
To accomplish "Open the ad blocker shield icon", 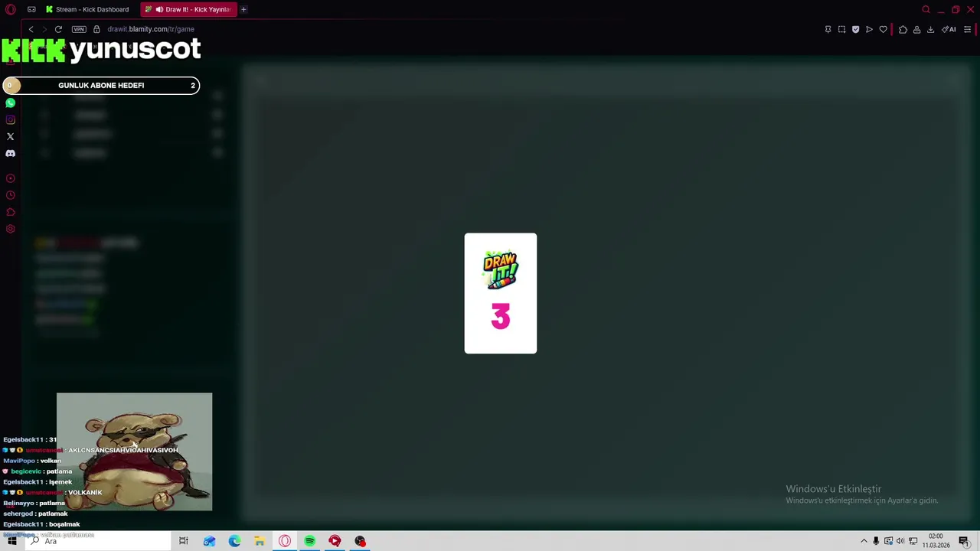I will tap(855, 29).
